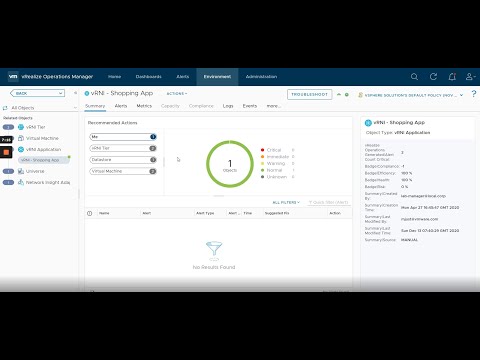Click the green objects donut chart
The width and height of the screenshot is (480, 360).
pyautogui.click(x=230, y=164)
